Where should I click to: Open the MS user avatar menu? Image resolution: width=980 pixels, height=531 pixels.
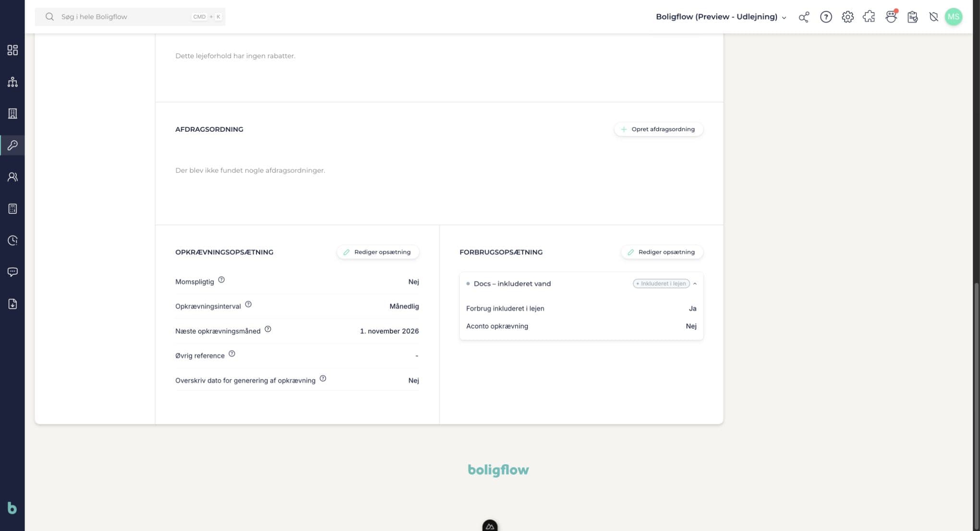[x=954, y=17]
